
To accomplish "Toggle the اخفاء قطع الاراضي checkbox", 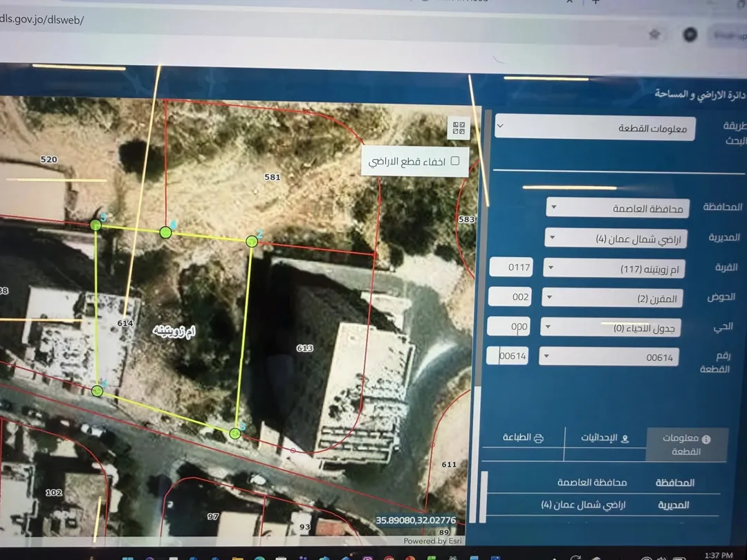I will (x=455, y=161).
